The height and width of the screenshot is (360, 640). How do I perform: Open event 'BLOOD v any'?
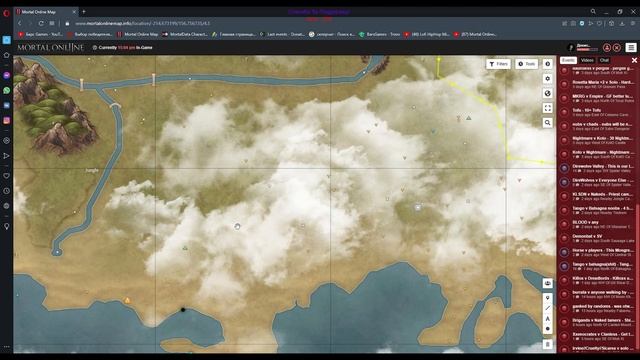pos(597,224)
